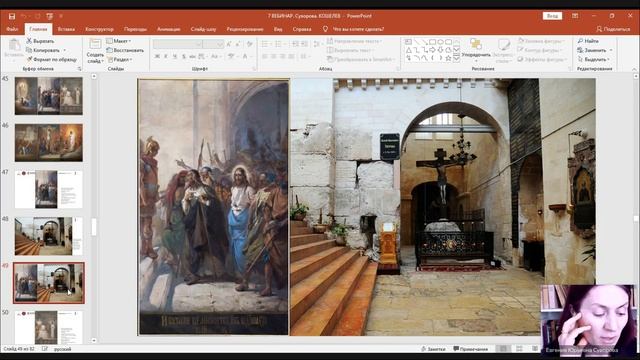Viewport: 640px width, 360px height.
Task: Select slide 45 thumbnail
Action: pyautogui.click(x=49, y=96)
